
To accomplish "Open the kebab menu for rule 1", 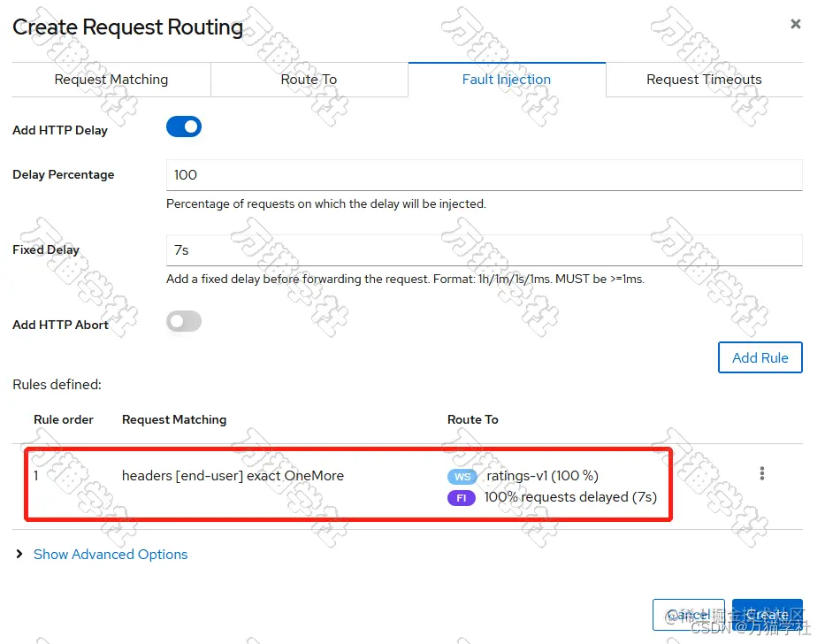I will (x=761, y=473).
